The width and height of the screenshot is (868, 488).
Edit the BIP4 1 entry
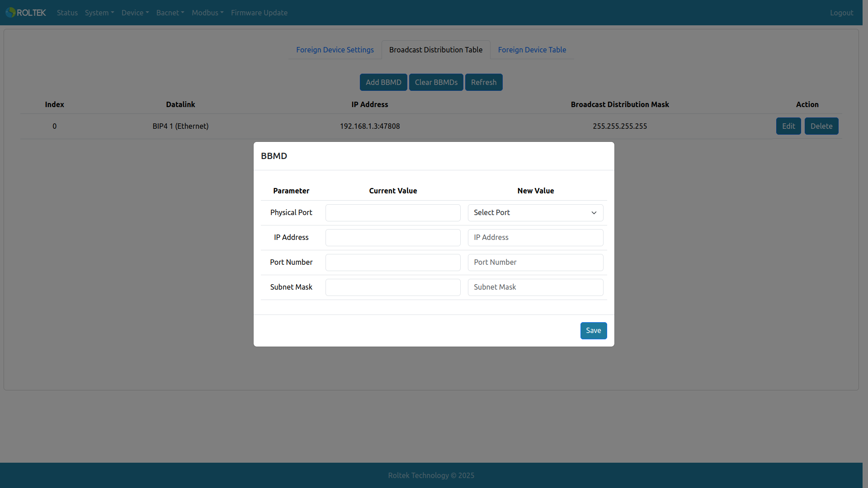[x=788, y=126]
